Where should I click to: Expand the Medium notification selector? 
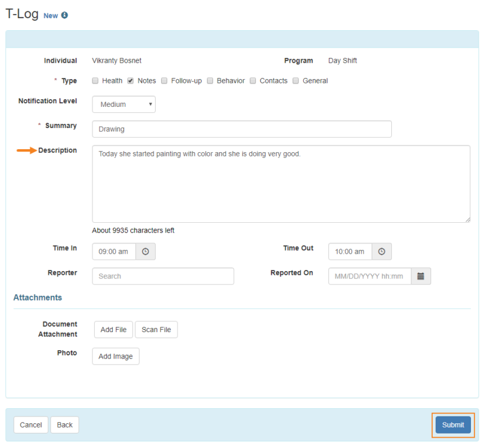[124, 104]
